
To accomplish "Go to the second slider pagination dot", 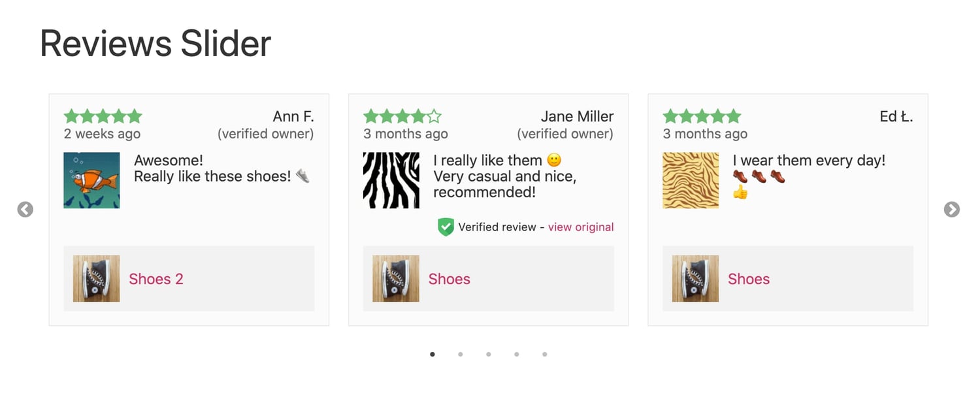I will point(461,355).
